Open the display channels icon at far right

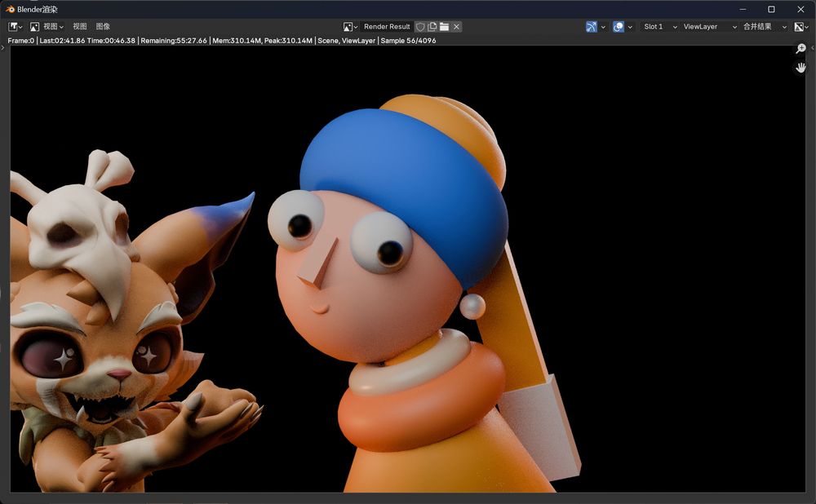[x=800, y=26]
